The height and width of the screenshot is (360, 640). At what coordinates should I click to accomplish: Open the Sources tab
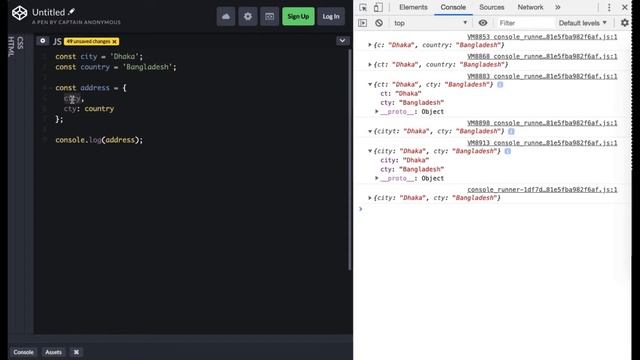point(491,7)
